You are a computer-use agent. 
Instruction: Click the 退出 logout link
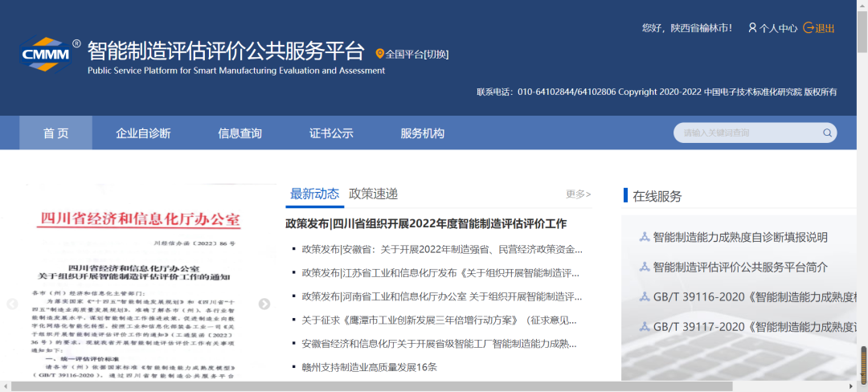(825, 28)
